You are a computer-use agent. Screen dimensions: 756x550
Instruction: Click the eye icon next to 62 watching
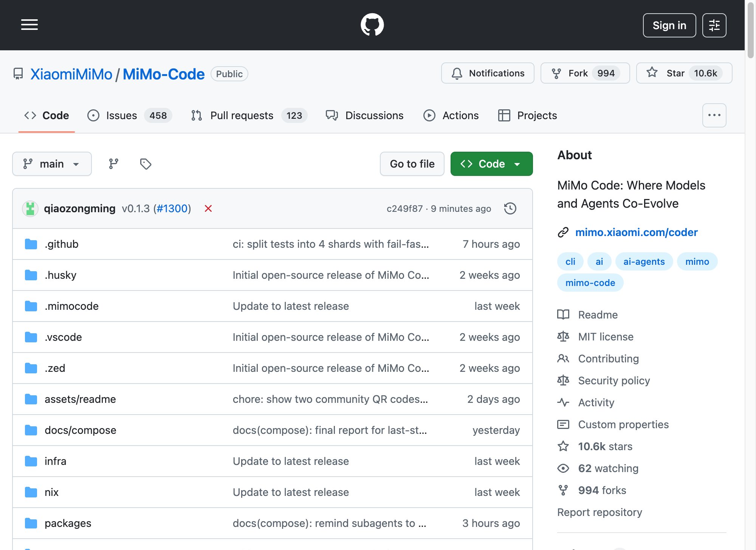563,468
